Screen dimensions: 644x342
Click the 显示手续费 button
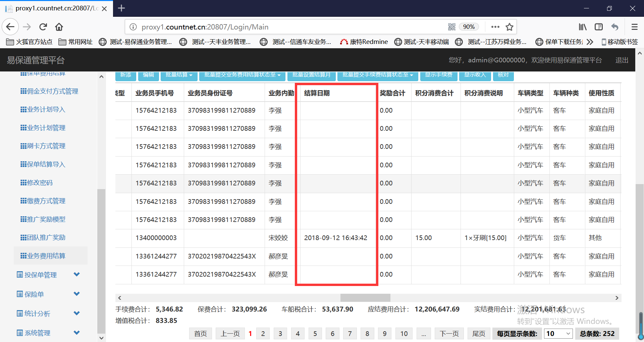438,75
